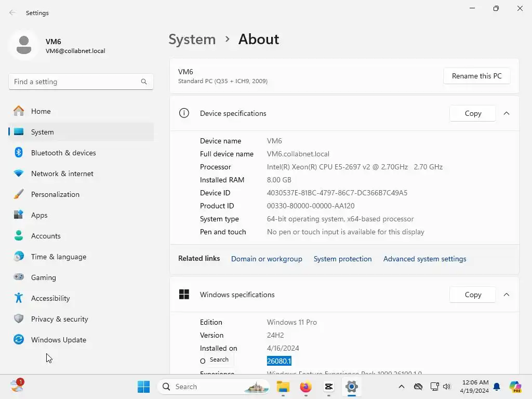532x399 pixels.
Task: Open System protection link
Action: [x=343, y=259]
